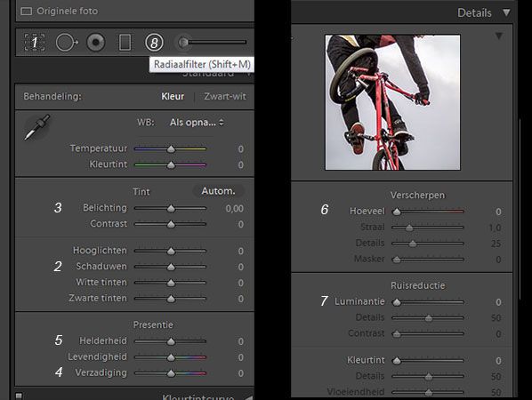Activate the Radial Filter tool icon
532x400 pixels.
tap(154, 43)
